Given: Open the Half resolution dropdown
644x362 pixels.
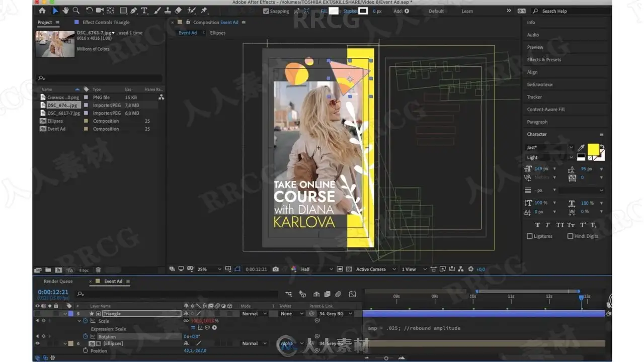Looking at the screenshot, I should click(316, 269).
